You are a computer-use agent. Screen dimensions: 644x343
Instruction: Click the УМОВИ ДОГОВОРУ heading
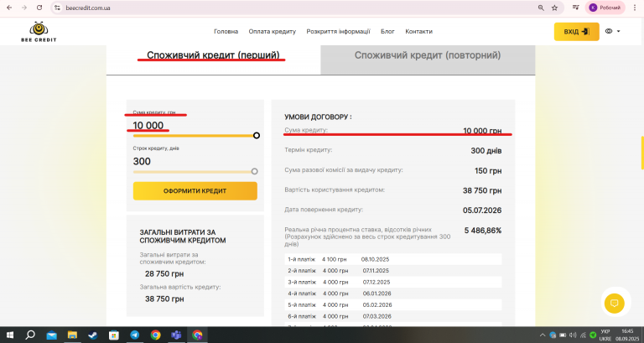click(318, 117)
